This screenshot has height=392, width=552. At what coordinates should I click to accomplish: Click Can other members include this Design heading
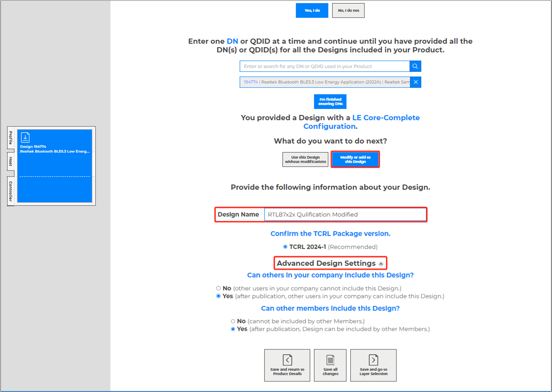330,308
